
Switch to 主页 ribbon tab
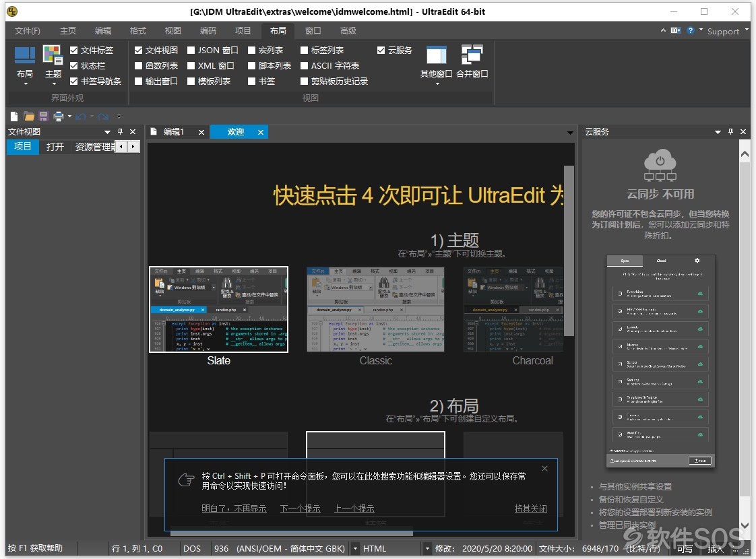[x=68, y=30]
